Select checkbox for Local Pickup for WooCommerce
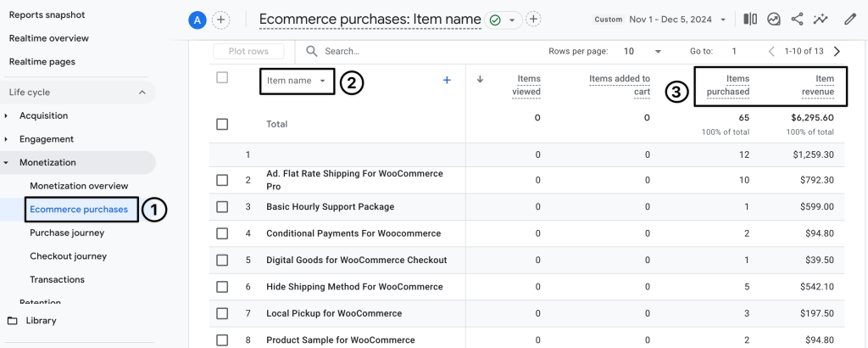 pos(222,313)
